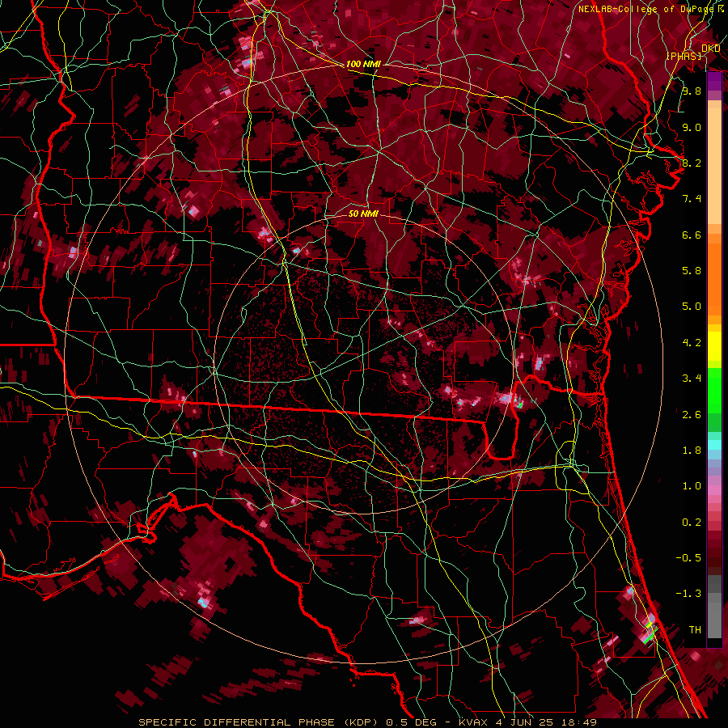Click the 7.4 value on color scale
This screenshot has height=728, width=728.
coord(692,199)
